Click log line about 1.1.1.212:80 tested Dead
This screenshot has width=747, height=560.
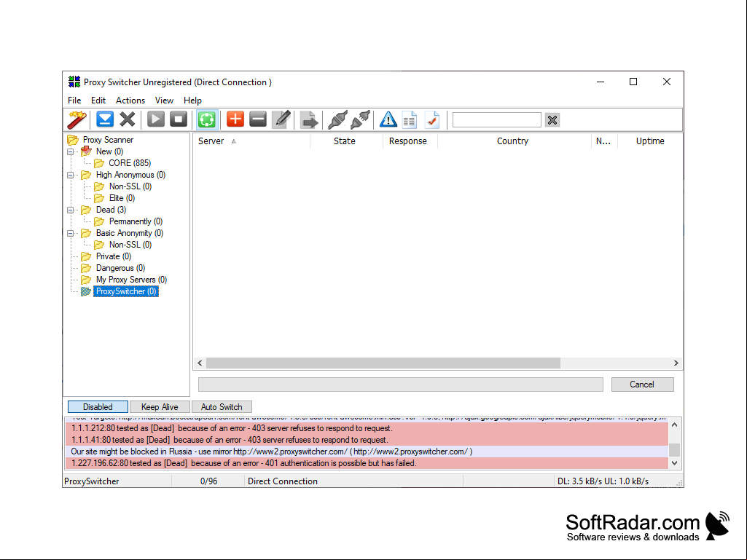pyautogui.click(x=367, y=429)
